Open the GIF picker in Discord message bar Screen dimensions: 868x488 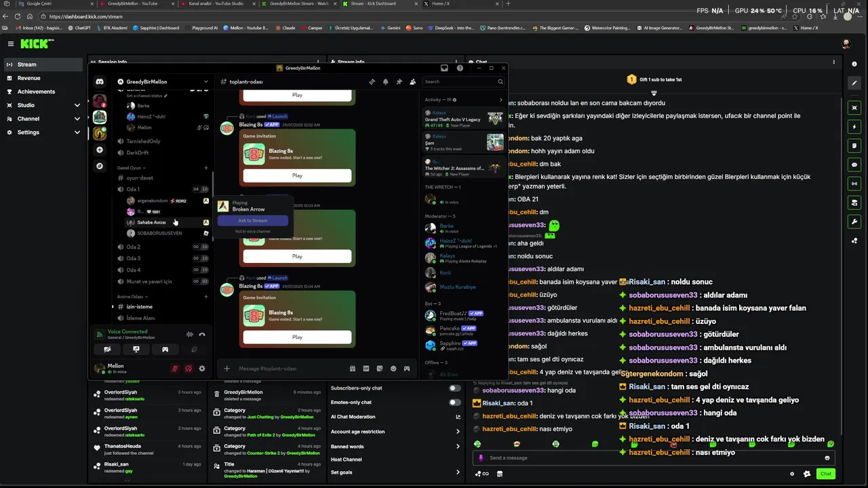[366, 369]
